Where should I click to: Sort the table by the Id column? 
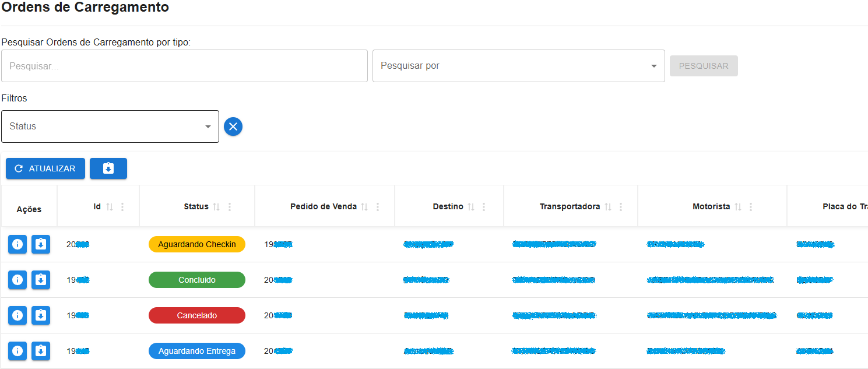110,206
